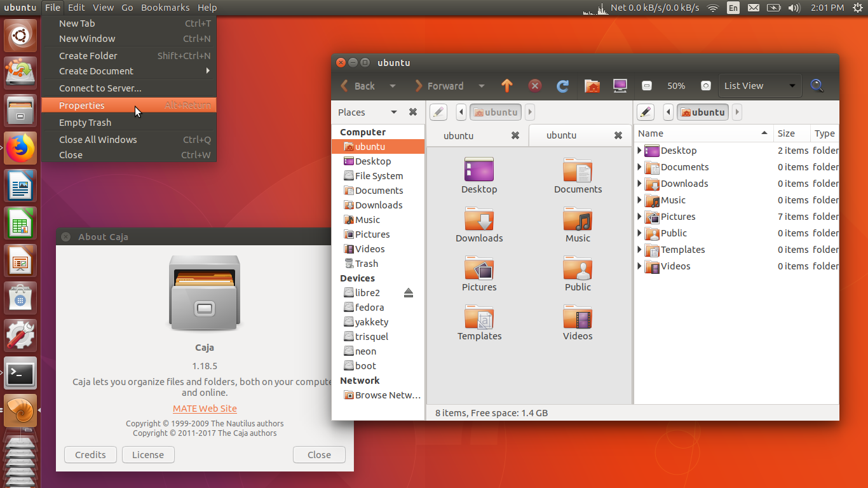Select the Templates folder in icon view
This screenshot has width=868, height=488.
pyautogui.click(x=479, y=322)
